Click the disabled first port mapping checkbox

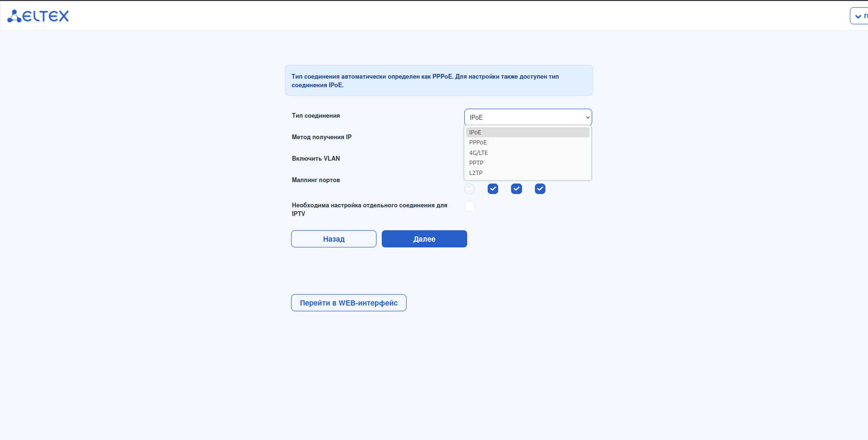[470, 189]
